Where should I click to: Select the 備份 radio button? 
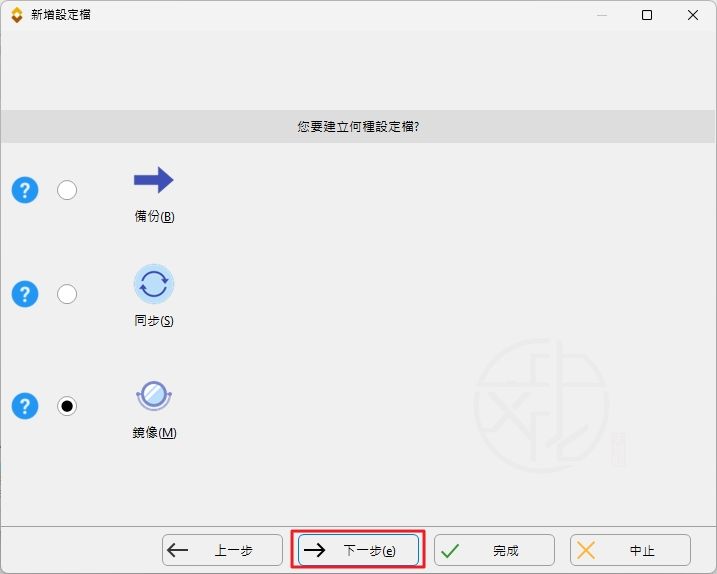point(67,190)
